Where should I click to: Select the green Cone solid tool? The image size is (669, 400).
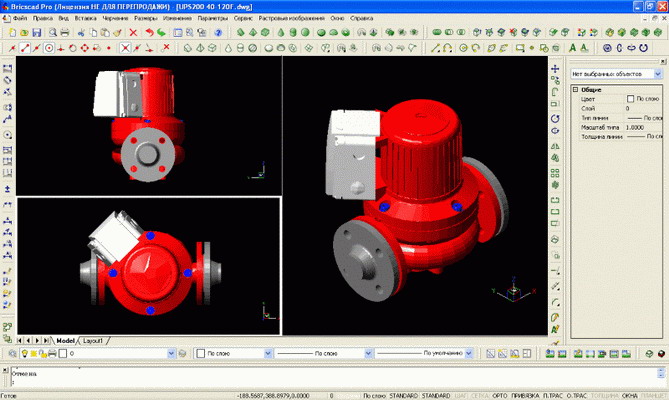[281, 32]
